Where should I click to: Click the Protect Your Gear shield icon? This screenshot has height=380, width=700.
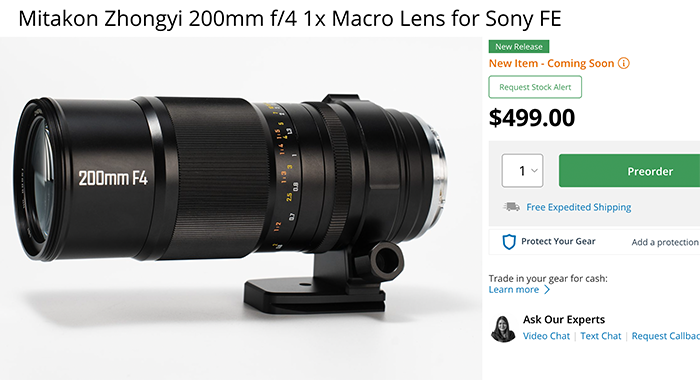(509, 242)
